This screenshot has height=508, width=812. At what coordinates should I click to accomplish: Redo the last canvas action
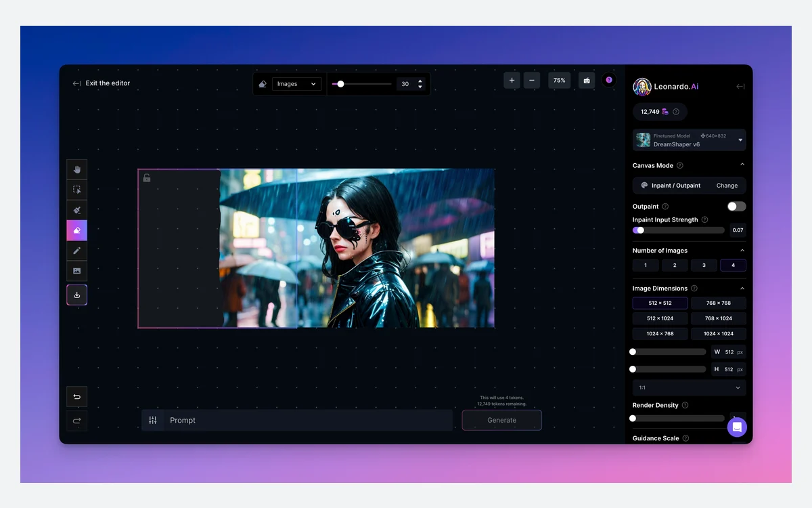[76, 421]
